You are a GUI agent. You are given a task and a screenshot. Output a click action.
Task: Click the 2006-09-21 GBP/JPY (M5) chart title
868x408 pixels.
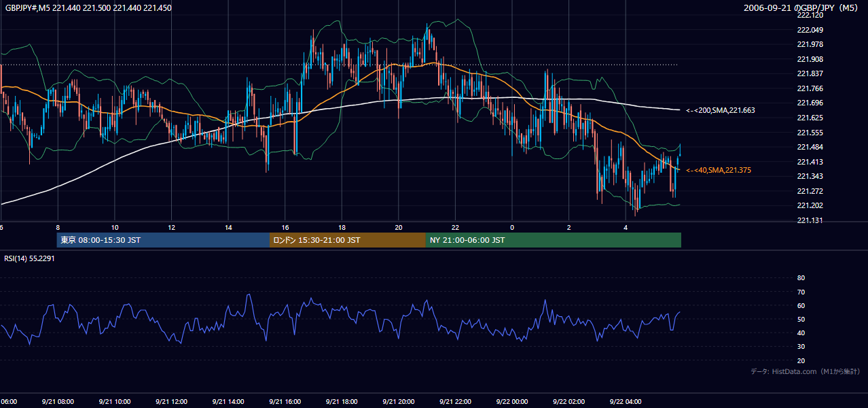point(802,8)
